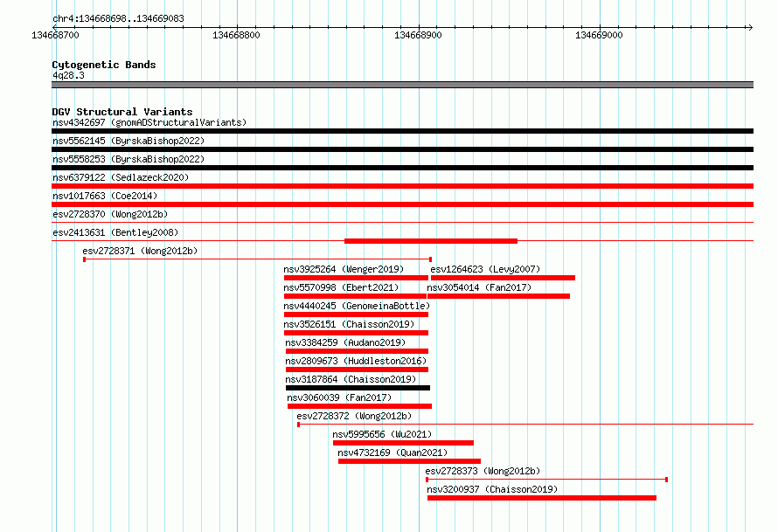This screenshot has width=778, height=532.
Task: Select nsv5995656 Wu2021 label
Action: click(383, 434)
